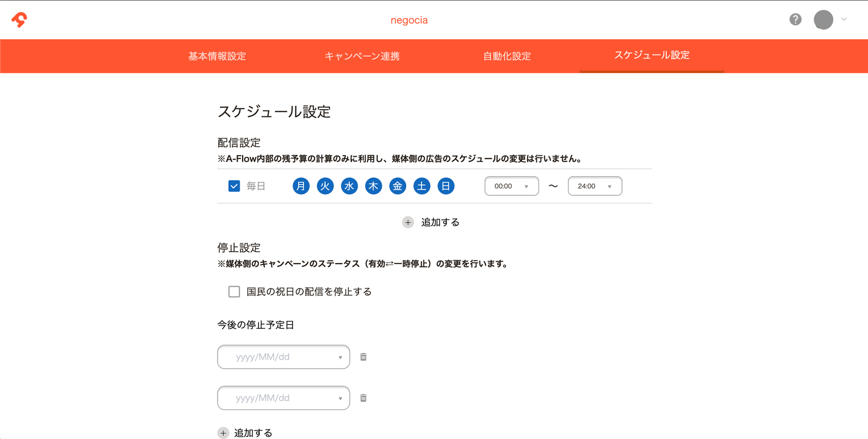Toggle the 水 day button
868x439 pixels.
pos(349,186)
